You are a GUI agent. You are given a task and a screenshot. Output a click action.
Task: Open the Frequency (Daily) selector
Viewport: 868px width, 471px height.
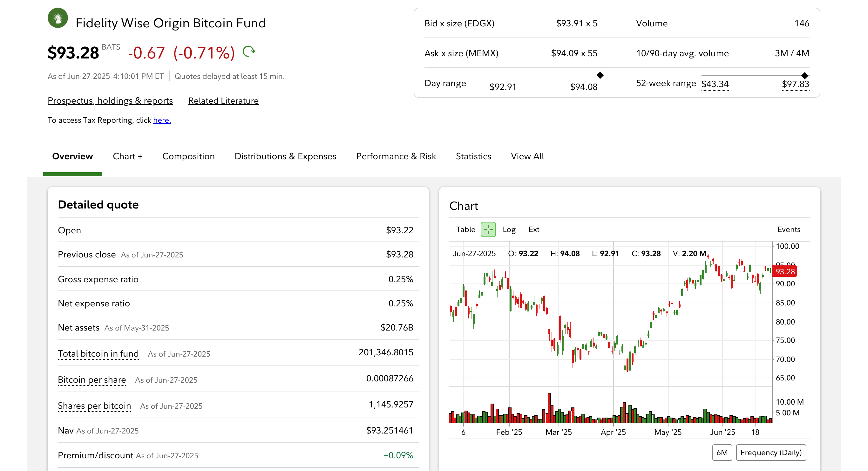(771, 453)
